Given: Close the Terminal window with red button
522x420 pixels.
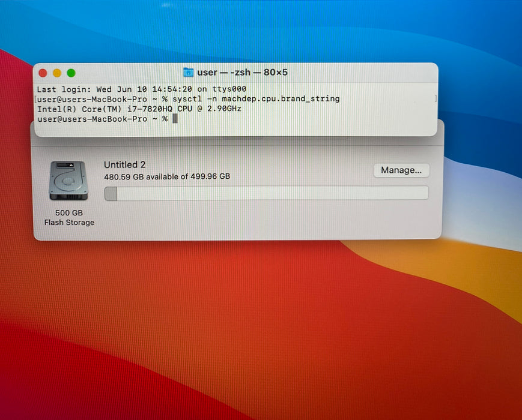Looking at the screenshot, I should 43,73.
